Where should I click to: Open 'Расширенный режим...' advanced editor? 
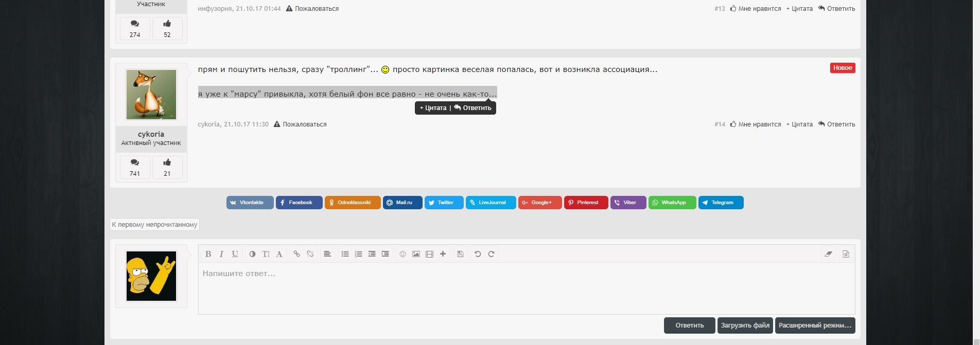point(815,325)
